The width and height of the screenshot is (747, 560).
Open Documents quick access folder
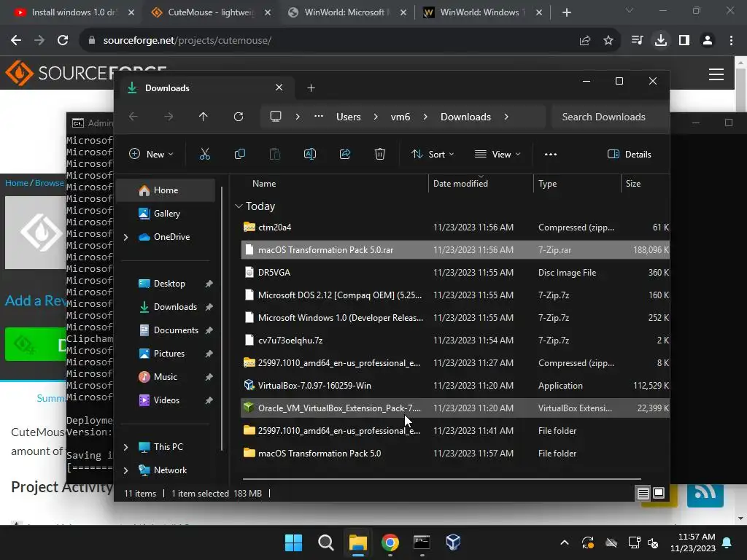[176, 330]
